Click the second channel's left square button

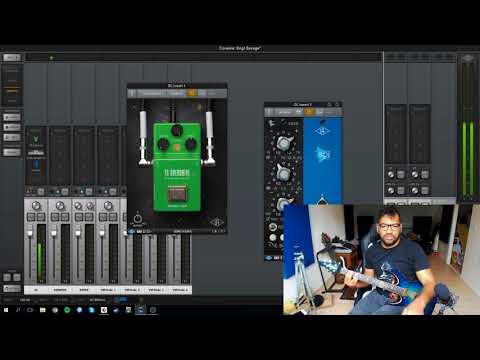55,217
